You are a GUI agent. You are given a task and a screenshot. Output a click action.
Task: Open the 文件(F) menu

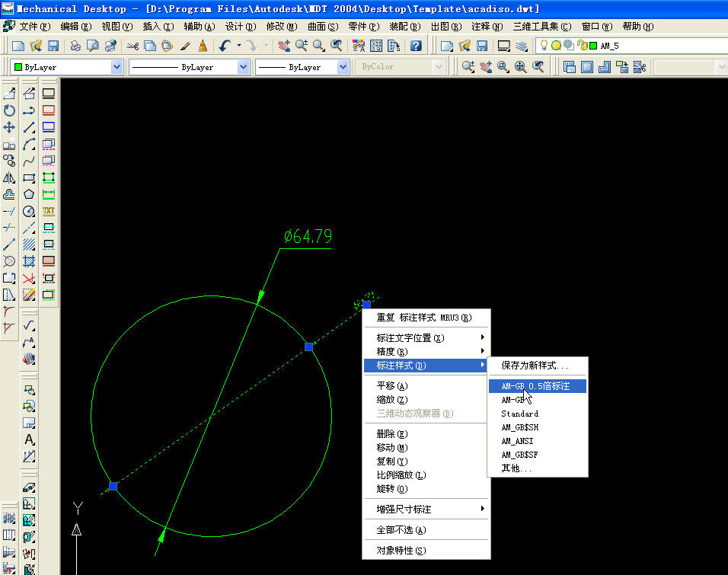point(34,27)
